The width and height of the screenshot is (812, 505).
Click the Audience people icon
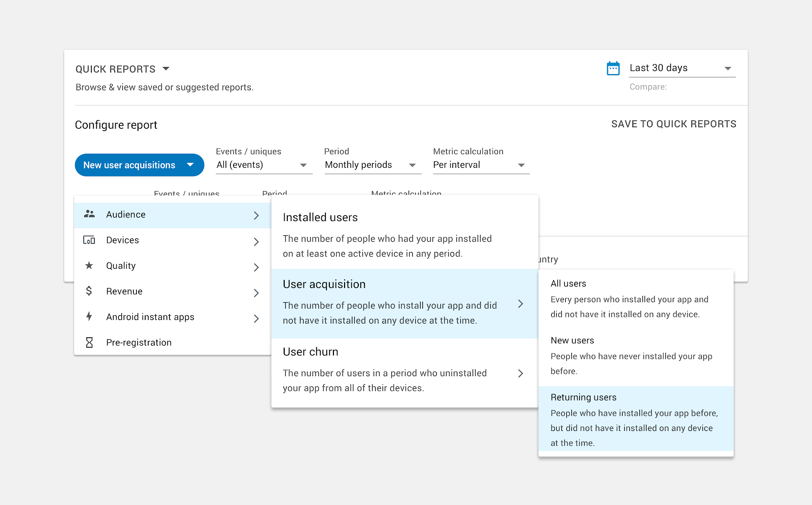[x=89, y=214]
